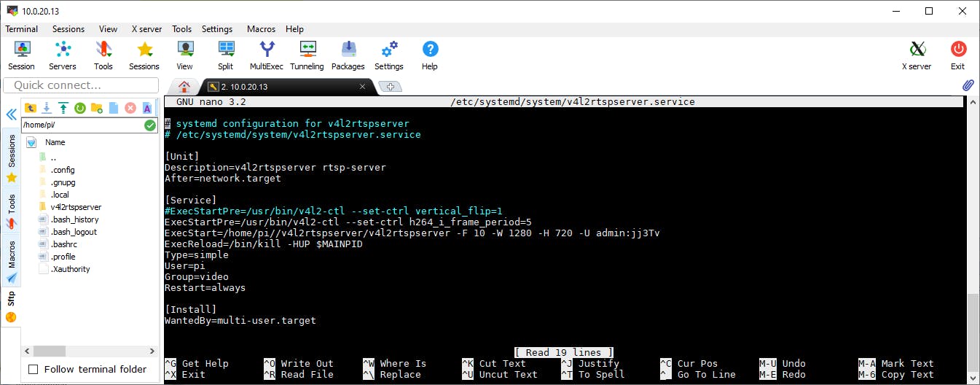Open the Tunneling manager
The height and width of the screenshot is (385, 980).
coord(307,55)
